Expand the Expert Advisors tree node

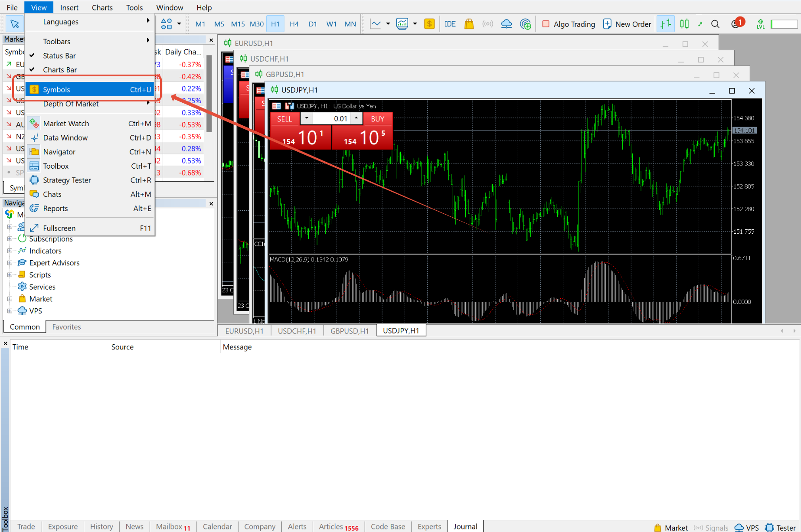[10, 263]
